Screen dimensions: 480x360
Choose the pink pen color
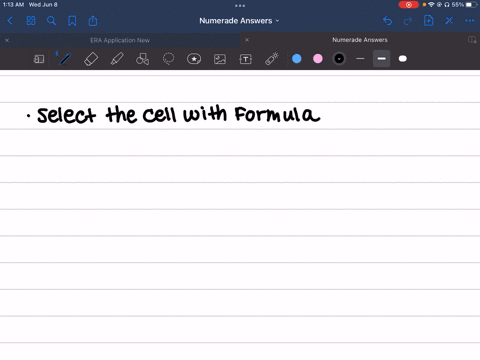[x=318, y=59]
